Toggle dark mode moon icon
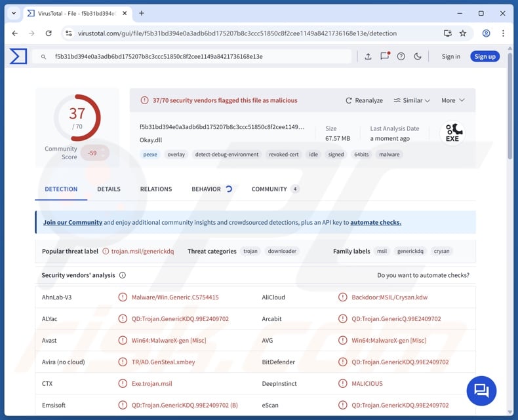 (x=418, y=56)
